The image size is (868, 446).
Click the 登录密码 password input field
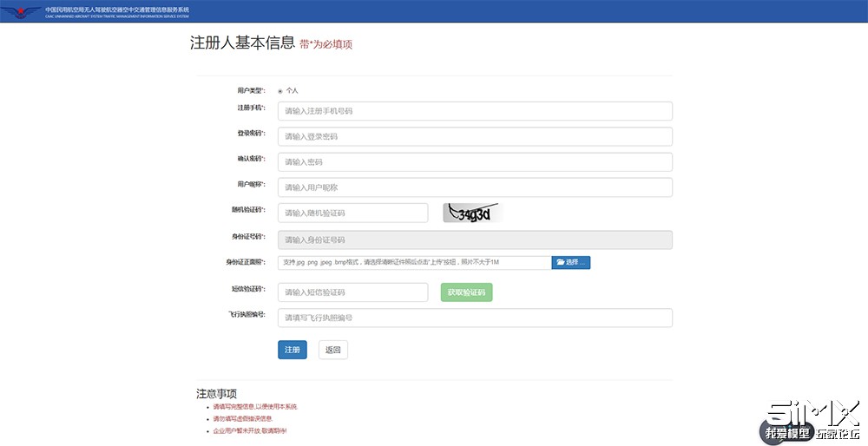pos(475,136)
